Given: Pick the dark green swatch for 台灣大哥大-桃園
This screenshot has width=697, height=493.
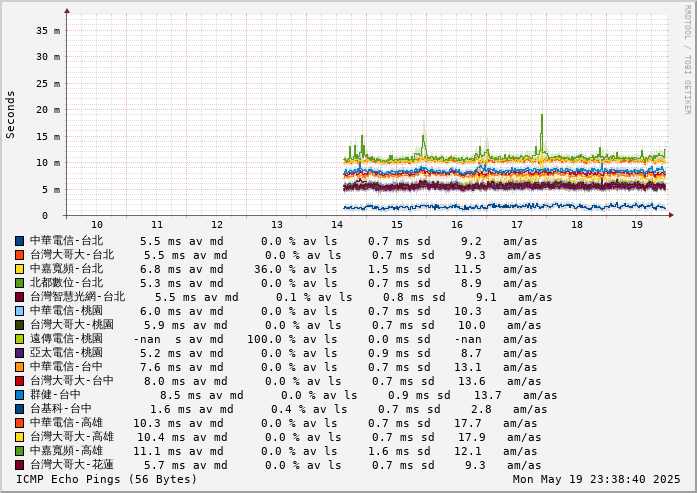Looking at the screenshot, I should (x=20, y=325).
